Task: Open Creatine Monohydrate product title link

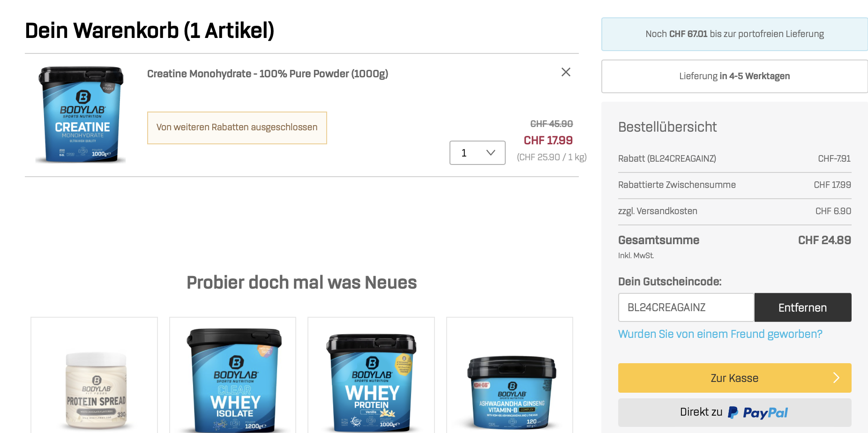Action: [x=268, y=74]
